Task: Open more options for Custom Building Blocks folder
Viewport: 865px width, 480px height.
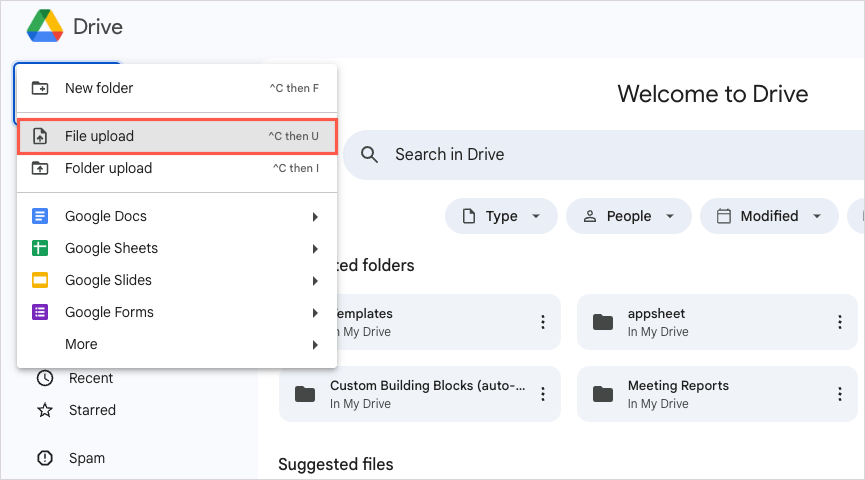Action: (543, 394)
